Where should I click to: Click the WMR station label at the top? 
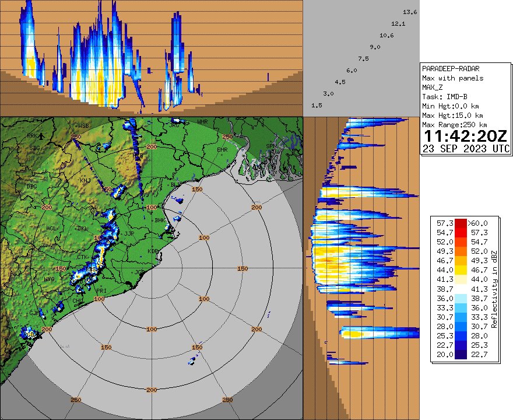point(201,123)
